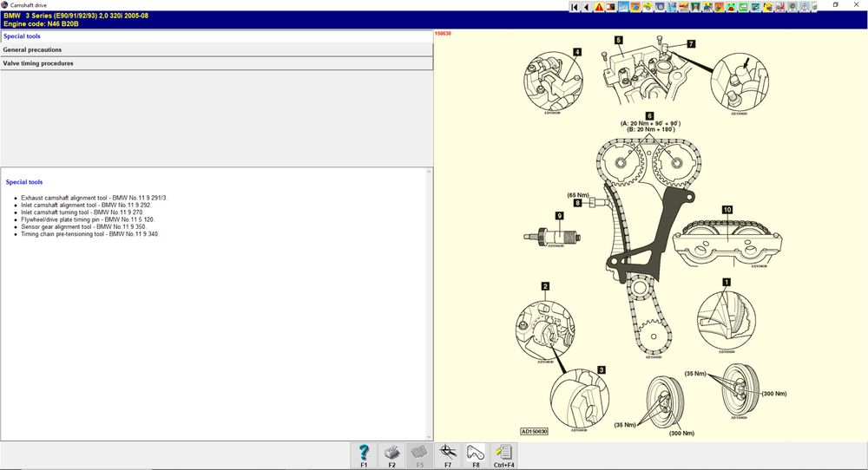Expand the General precautions section

[216, 49]
